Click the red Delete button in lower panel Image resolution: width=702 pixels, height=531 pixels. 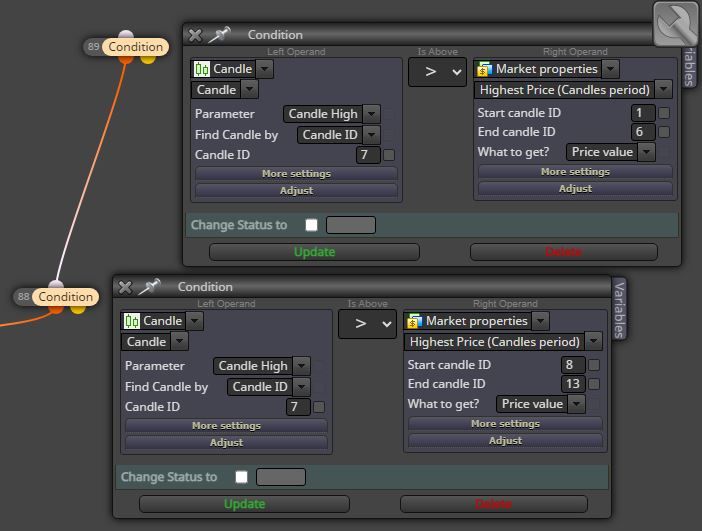pyautogui.click(x=494, y=504)
